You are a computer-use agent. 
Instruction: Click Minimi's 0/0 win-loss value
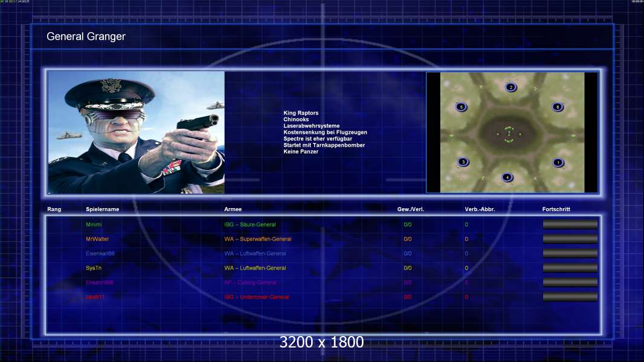click(x=407, y=224)
